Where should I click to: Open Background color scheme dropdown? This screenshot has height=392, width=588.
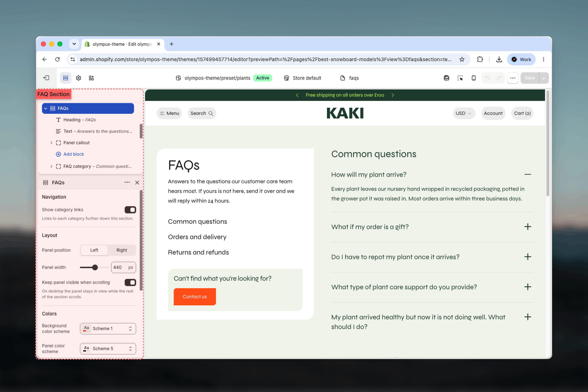pos(108,329)
